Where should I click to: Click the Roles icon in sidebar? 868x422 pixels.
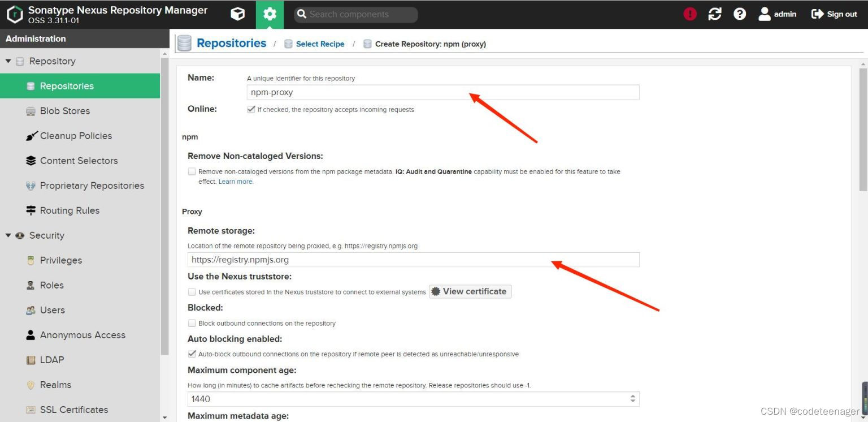(31, 285)
